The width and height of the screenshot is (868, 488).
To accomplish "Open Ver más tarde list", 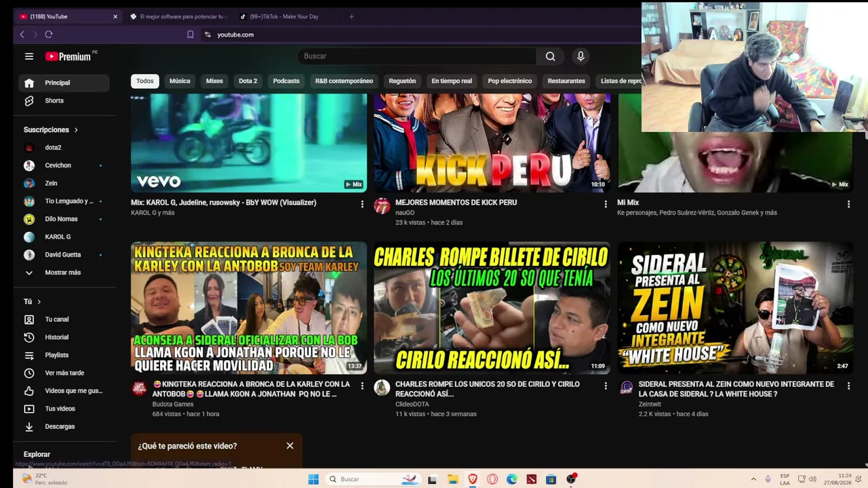I will tap(63, 373).
